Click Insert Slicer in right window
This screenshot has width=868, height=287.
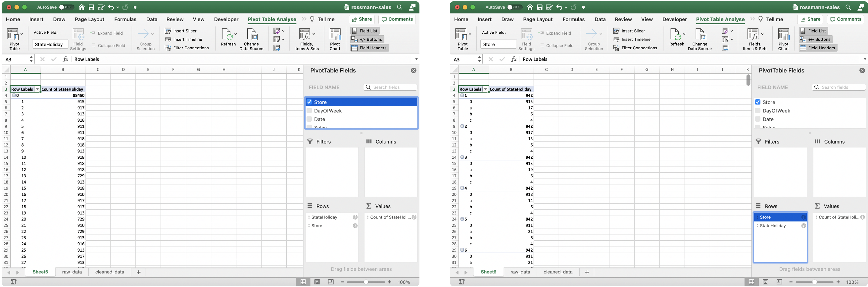pyautogui.click(x=629, y=31)
